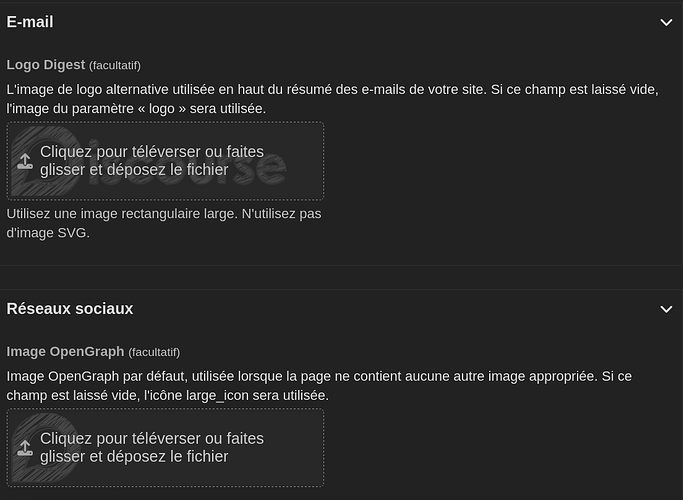Click "Cliquez pour téléverser" text under Image OpenGraph
683x500 pixels.
point(151,438)
